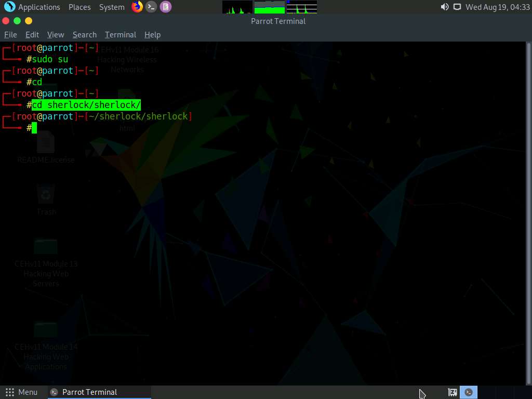
Task: Select Parrot Terminal in the taskbar
Action: tap(99, 392)
